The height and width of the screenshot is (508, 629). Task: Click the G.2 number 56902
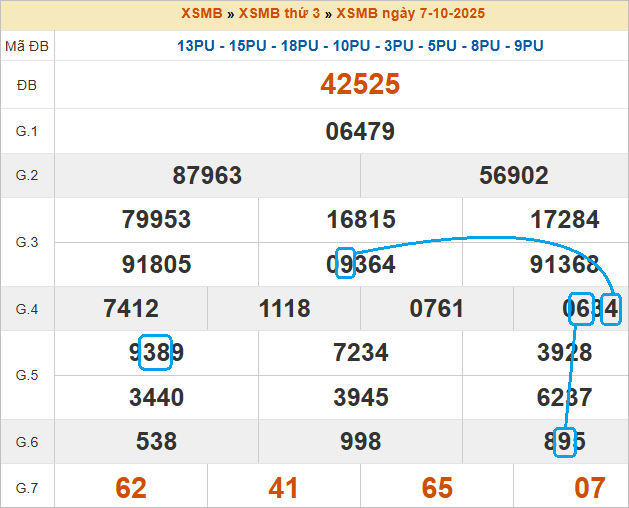[x=514, y=176]
